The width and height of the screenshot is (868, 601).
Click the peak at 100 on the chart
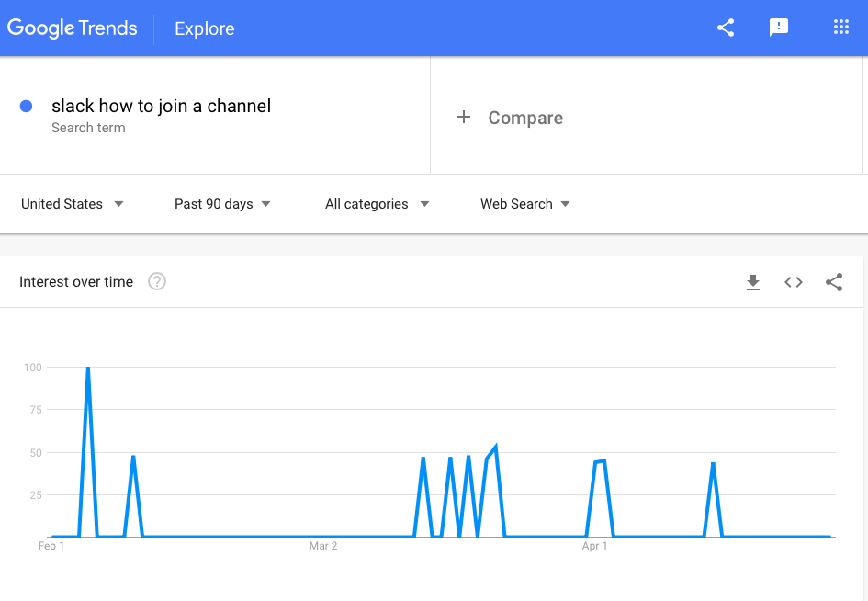[x=88, y=368]
